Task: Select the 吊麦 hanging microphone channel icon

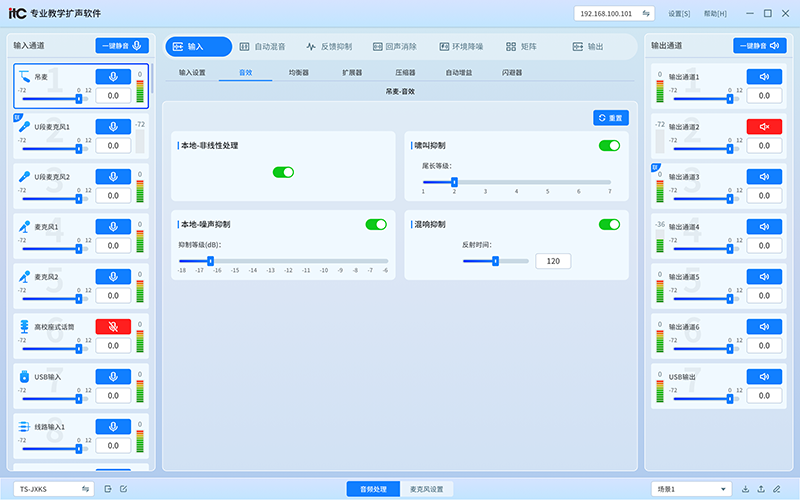Action: pyautogui.click(x=24, y=77)
